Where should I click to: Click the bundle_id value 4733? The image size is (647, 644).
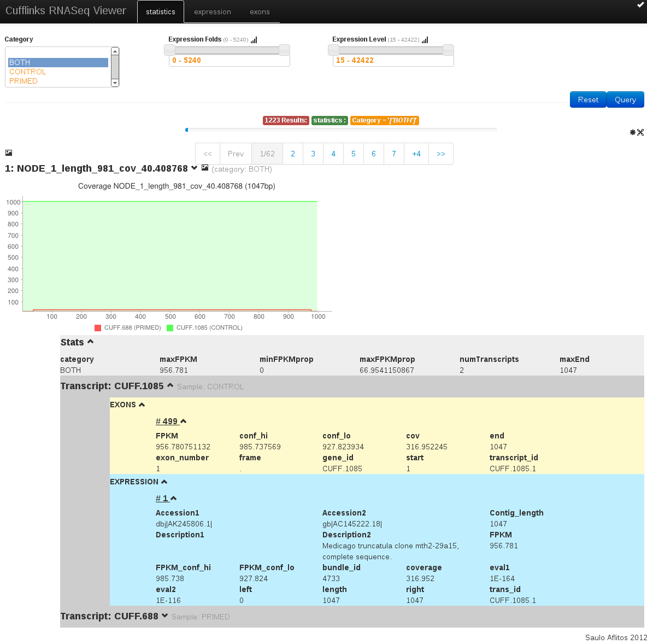click(331, 579)
